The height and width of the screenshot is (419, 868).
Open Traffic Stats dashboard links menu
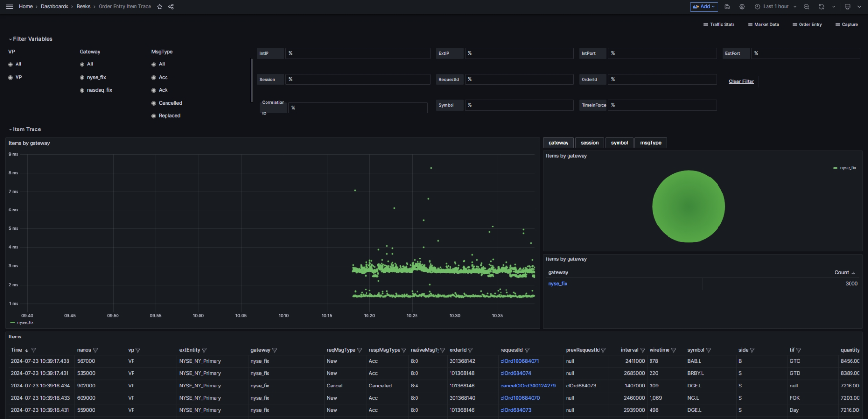[x=719, y=25]
